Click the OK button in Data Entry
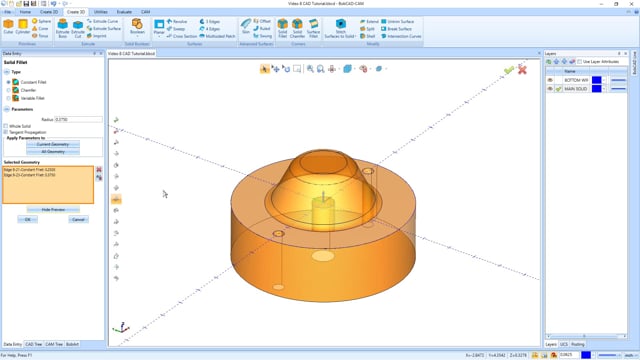This screenshot has width=640, height=360. (27, 220)
